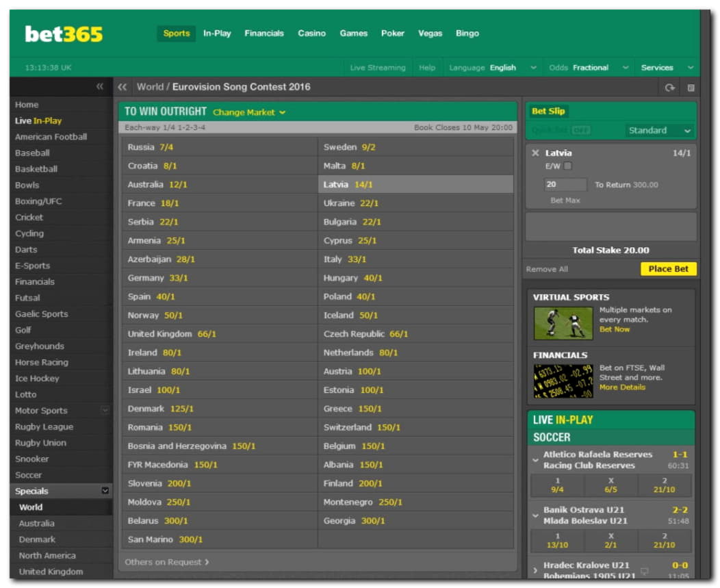Image resolution: width=720 pixels, height=588 pixels.
Task: Click Bet Now under Virtual Sports
Action: (x=615, y=329)
